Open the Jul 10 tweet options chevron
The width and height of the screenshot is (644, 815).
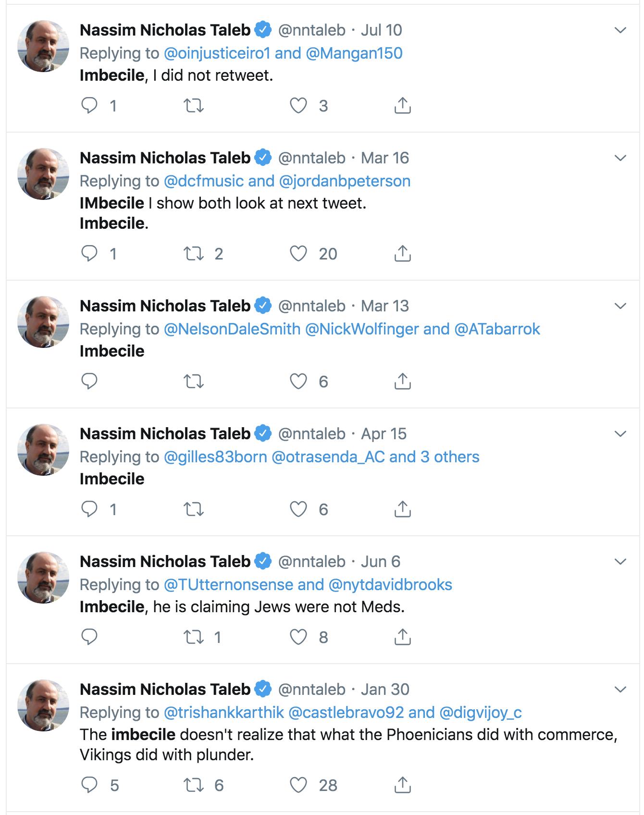[x=620, y=30]
